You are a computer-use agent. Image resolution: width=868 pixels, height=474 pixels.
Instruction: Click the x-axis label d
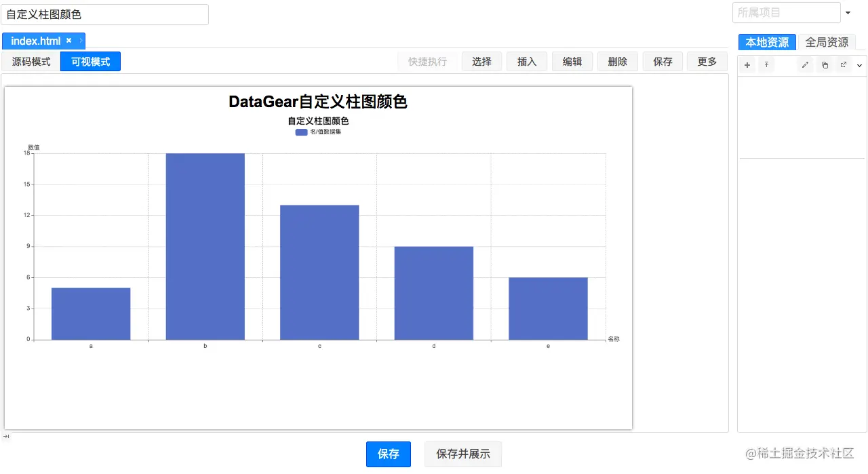pyautogui.click(x=434, y=346)
